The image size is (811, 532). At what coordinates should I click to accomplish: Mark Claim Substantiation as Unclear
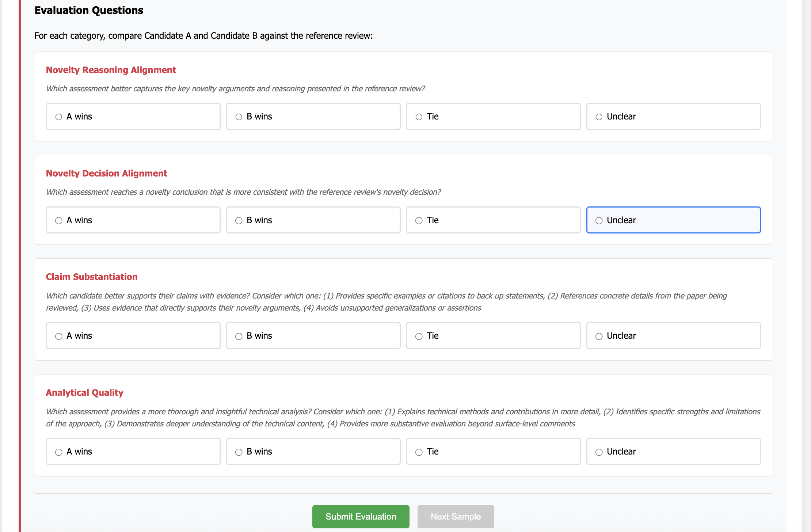[x=599, y=336]
